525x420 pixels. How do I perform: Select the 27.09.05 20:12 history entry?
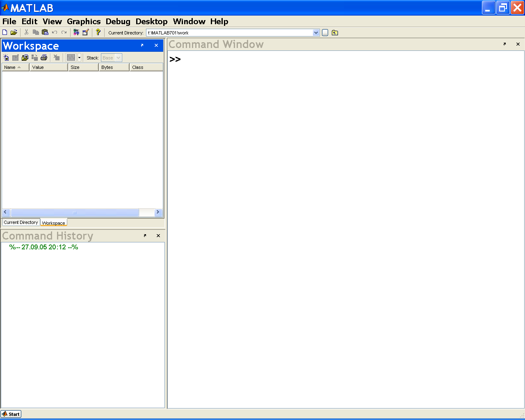(43, 247)
